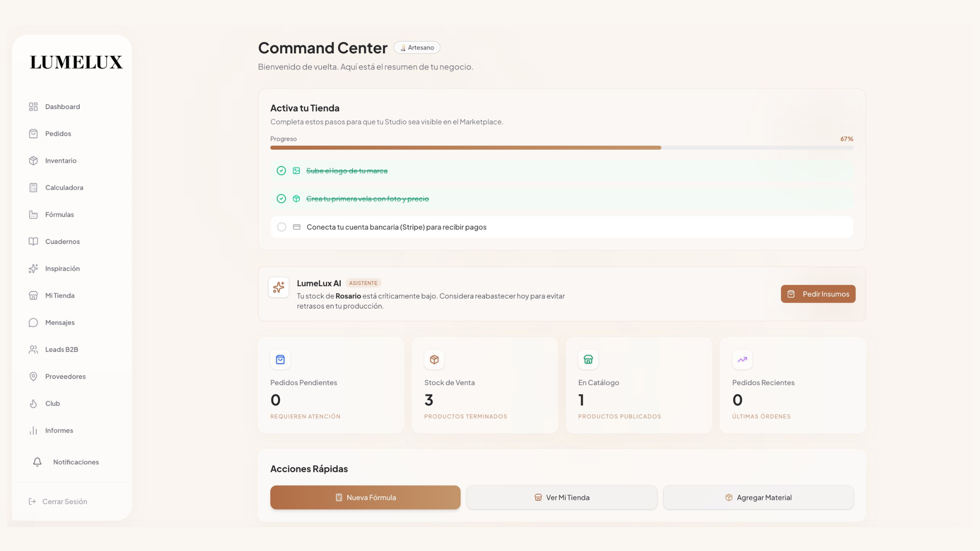
Task: Click the Inspiración sparkle icon
Action: (x=33, y=269)
